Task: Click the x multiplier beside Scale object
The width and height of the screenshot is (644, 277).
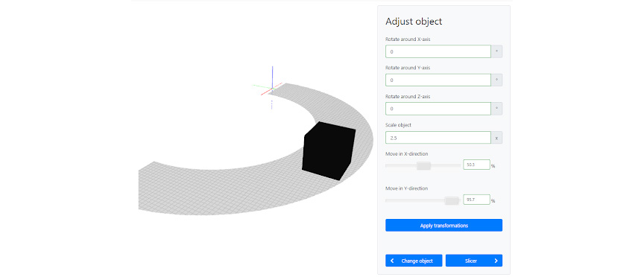Action: click(x=496, y=138)
